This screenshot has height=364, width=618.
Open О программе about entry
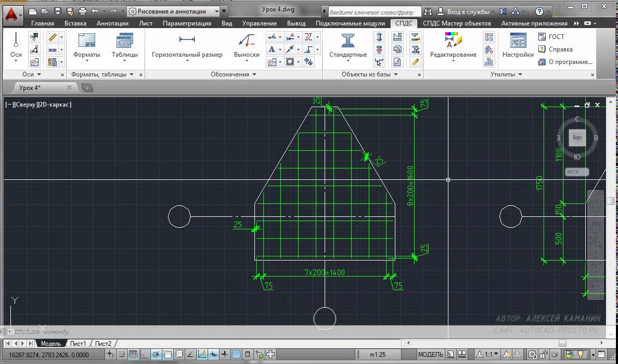(x=565, y=62)
